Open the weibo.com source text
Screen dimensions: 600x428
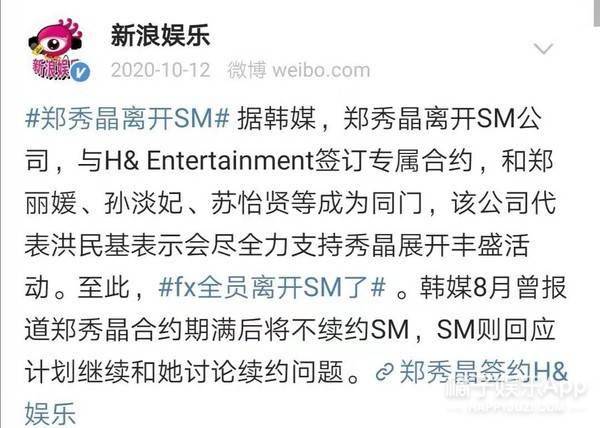[x=321, y=71]
